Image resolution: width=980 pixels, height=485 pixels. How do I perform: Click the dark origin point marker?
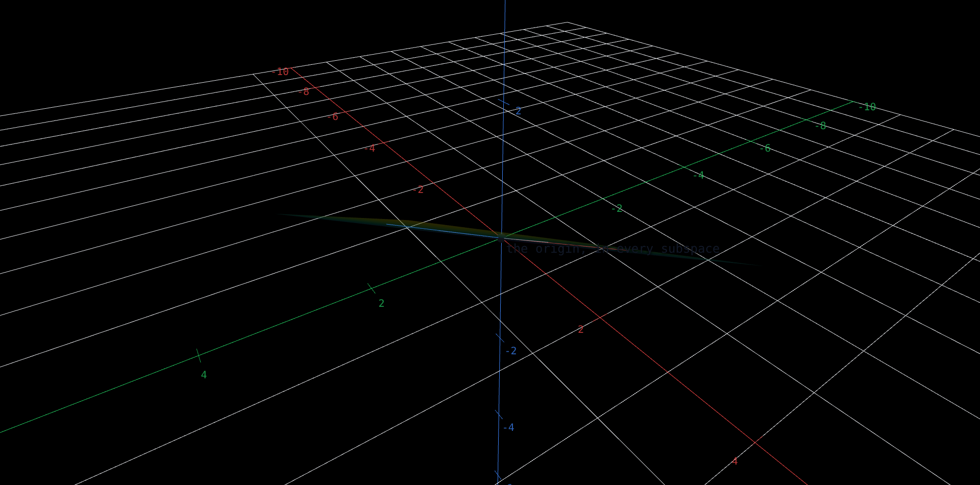pos(501,238)
